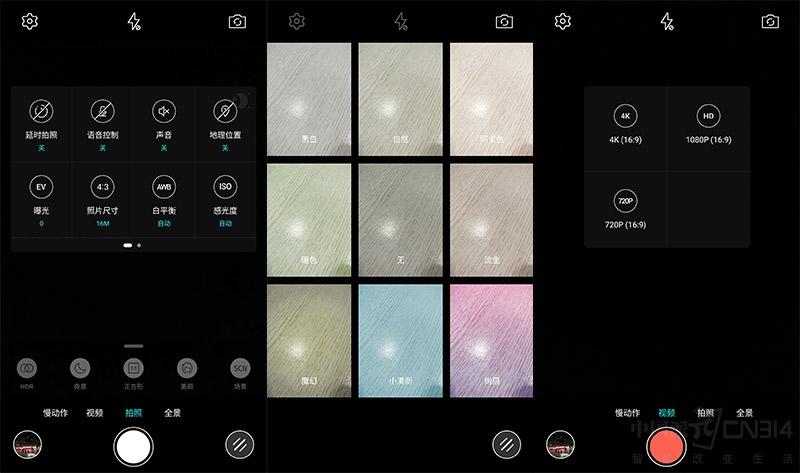800x473 pixels.
Task: Open the SCN 场景 scene mode
Action: tap(239, 368)
